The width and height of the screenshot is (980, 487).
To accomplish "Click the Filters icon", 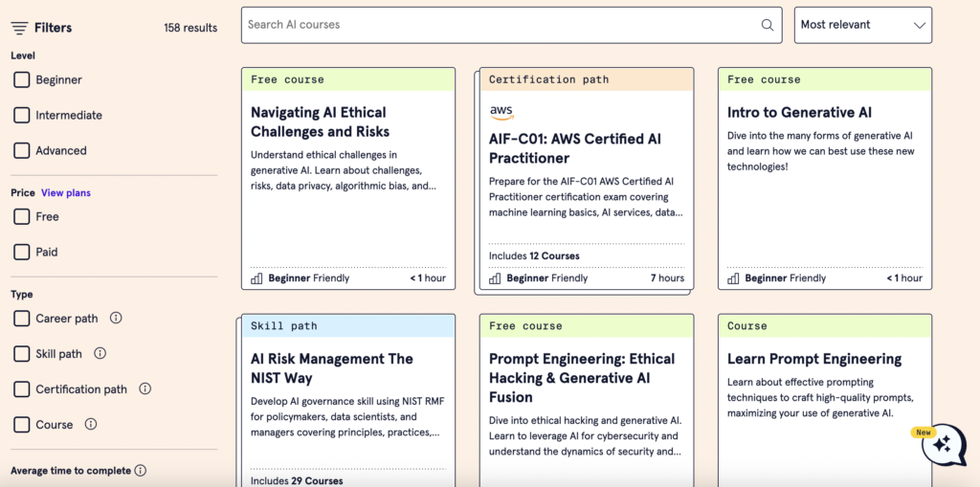I will [19, 28].
